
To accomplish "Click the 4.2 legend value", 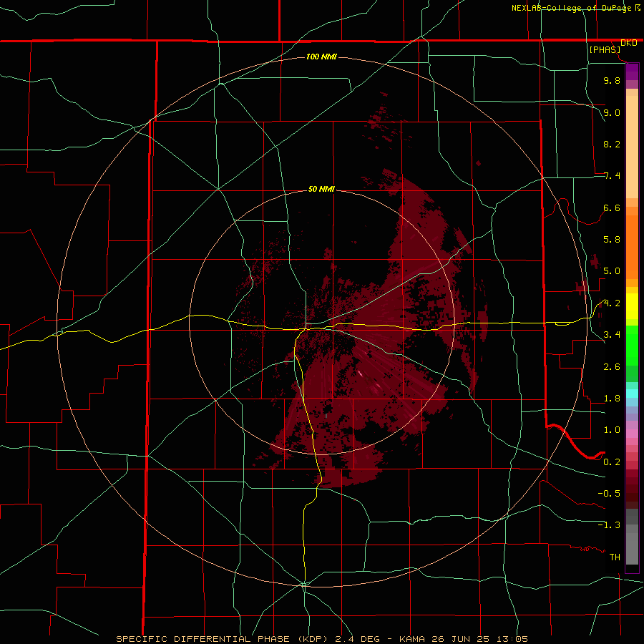I will tap(612, 303).
